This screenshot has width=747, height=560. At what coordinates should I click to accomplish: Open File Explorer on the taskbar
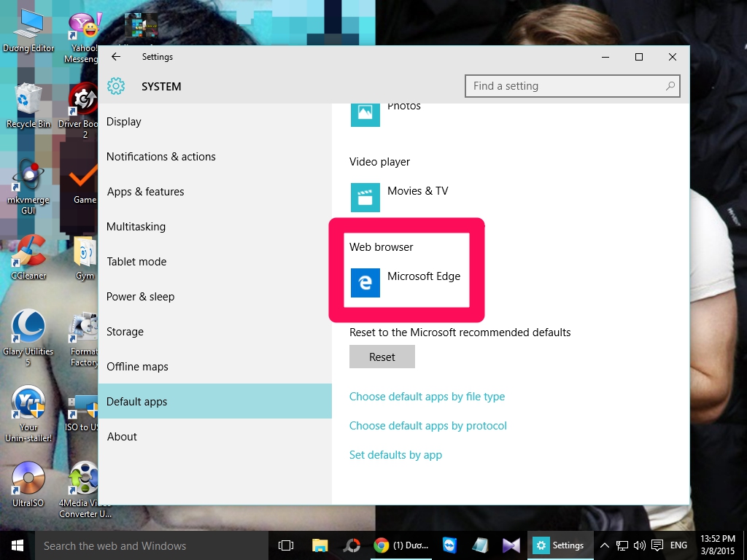point(320,545)
